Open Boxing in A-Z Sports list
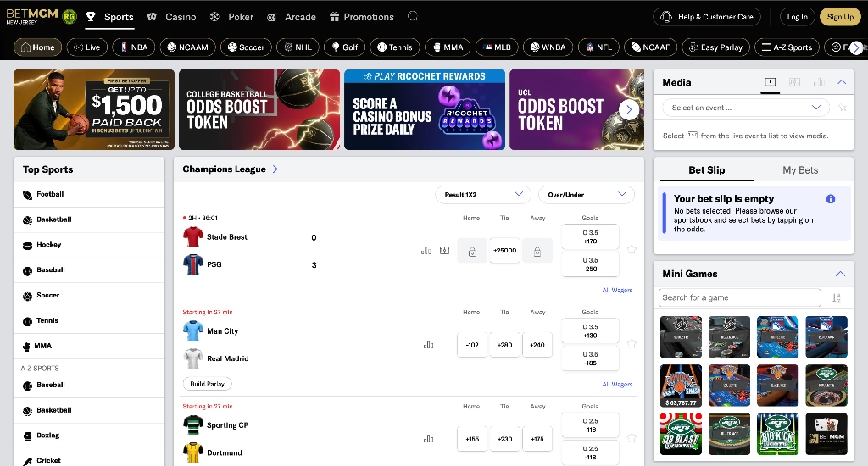 (x=89, y=435)
